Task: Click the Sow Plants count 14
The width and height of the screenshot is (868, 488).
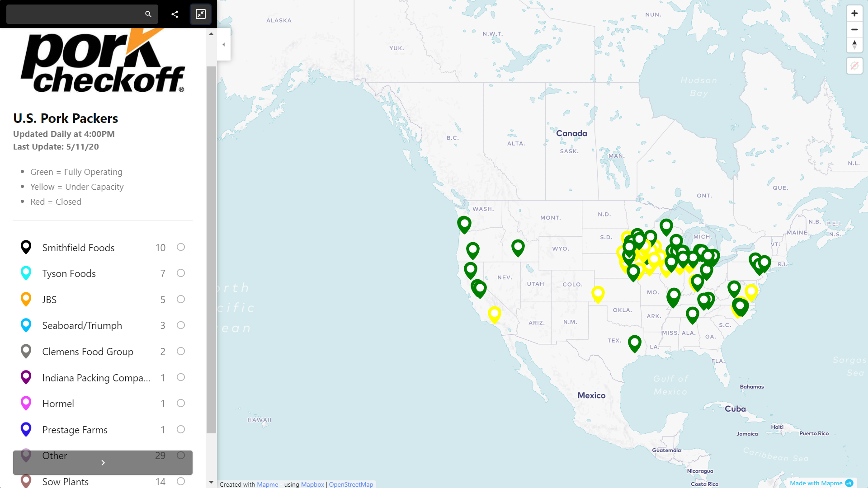Action: click(x=160, y=482)
